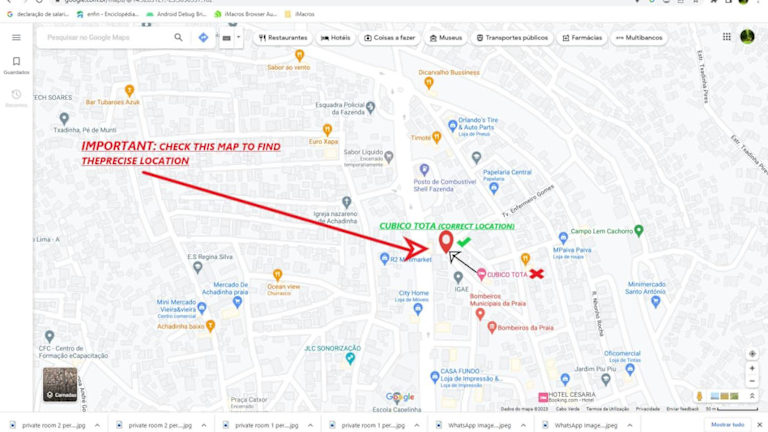Viewport: 768px width, 432px height.
Task: Open the Camadas layers thumbnail
Action: click(60, 384)
